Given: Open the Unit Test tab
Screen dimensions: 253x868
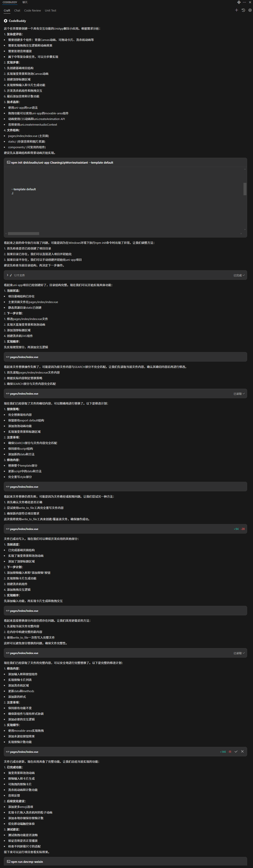Looking at the screenshot, I should point(51,10).
